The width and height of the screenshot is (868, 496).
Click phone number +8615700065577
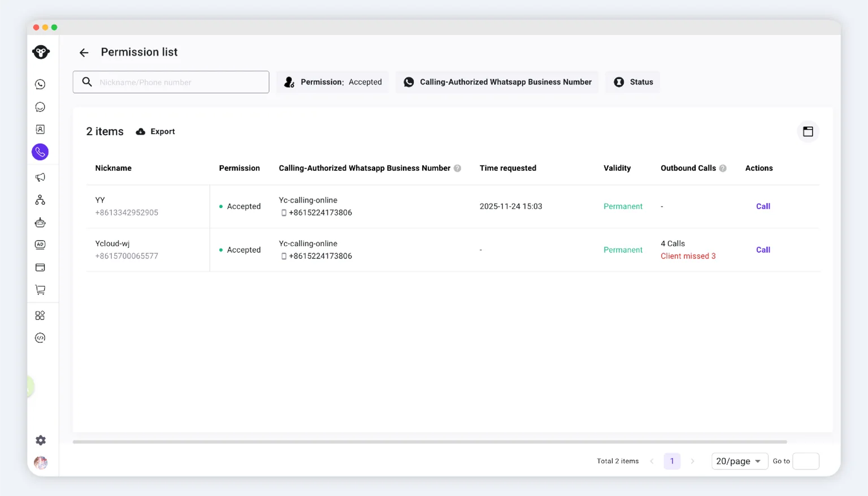coord(127,256)
